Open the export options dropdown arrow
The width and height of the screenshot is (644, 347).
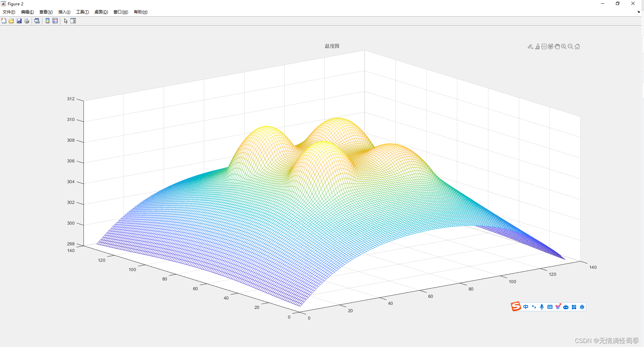532,49
